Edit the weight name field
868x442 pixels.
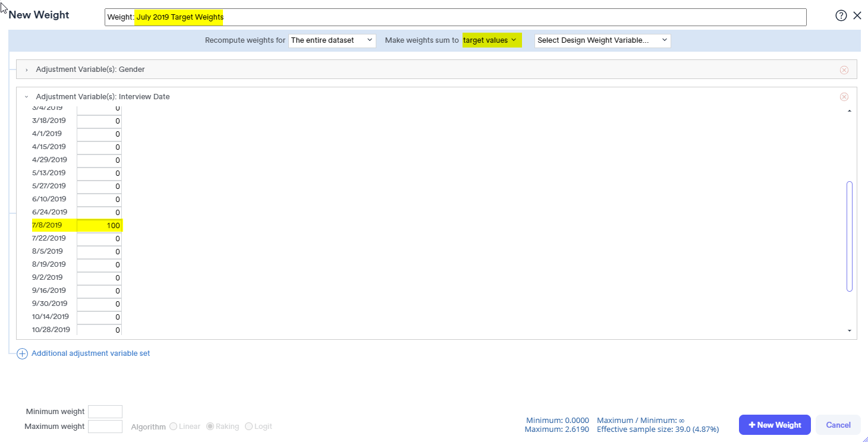[x=455, y=17]
